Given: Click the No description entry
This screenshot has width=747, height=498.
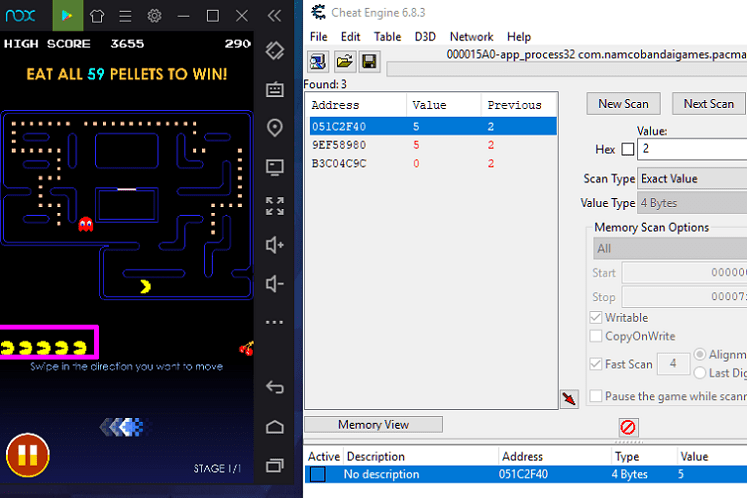Looking at the screenshot, I should tap(382, 474).
